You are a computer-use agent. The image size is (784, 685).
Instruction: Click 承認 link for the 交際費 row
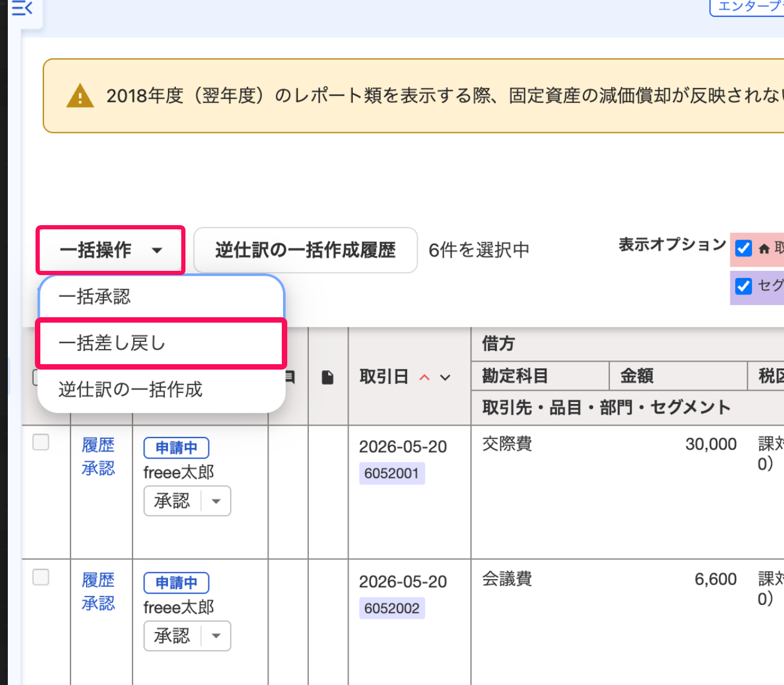pyautogui.click(x=98, y=468)
